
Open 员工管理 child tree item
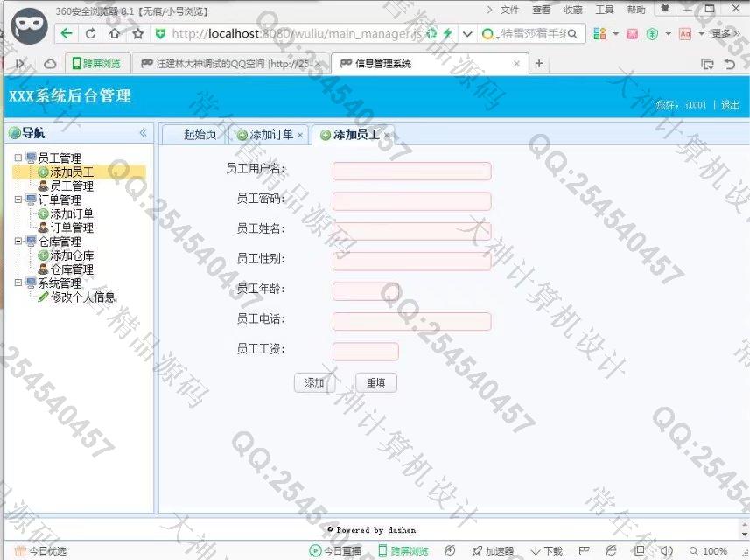(x=72, y=186)
